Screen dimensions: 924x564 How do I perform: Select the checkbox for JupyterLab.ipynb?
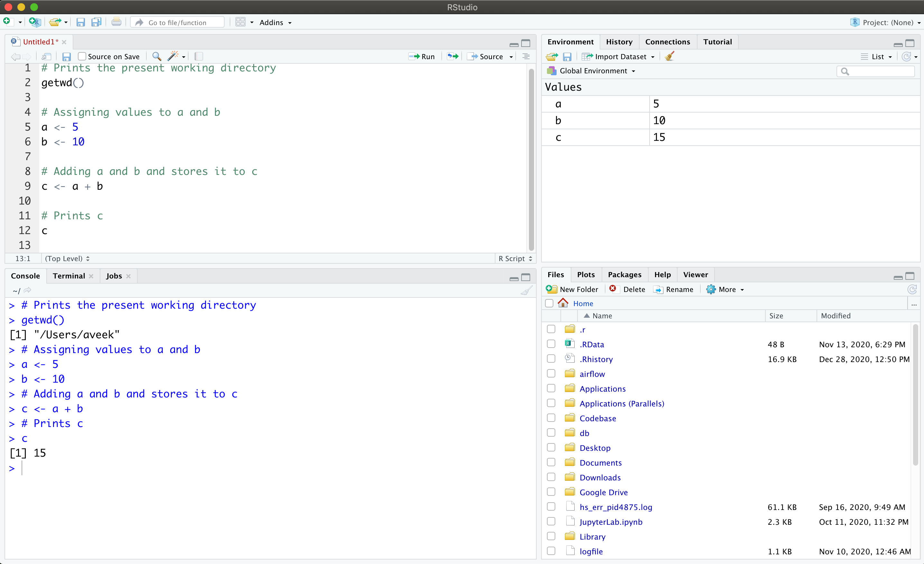pos(551,522)
